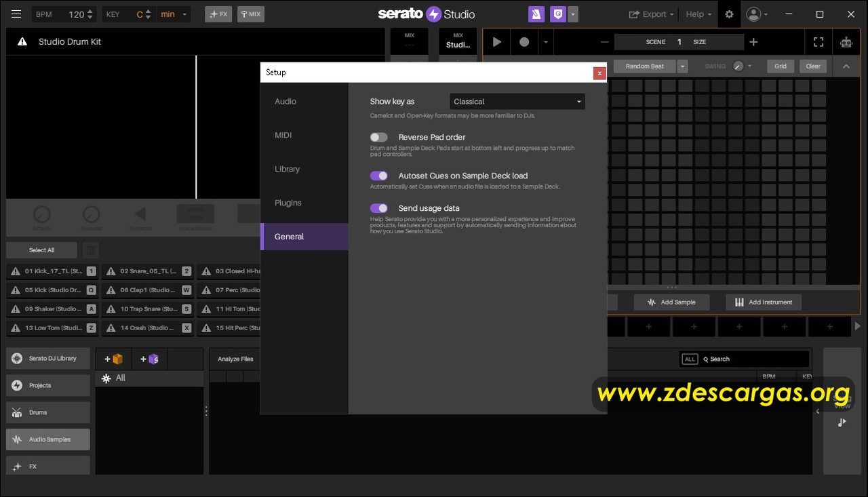Click the robot auto-beat icon
The height and width of the screenshot is (497, 868).
click(x=846, y=42)
